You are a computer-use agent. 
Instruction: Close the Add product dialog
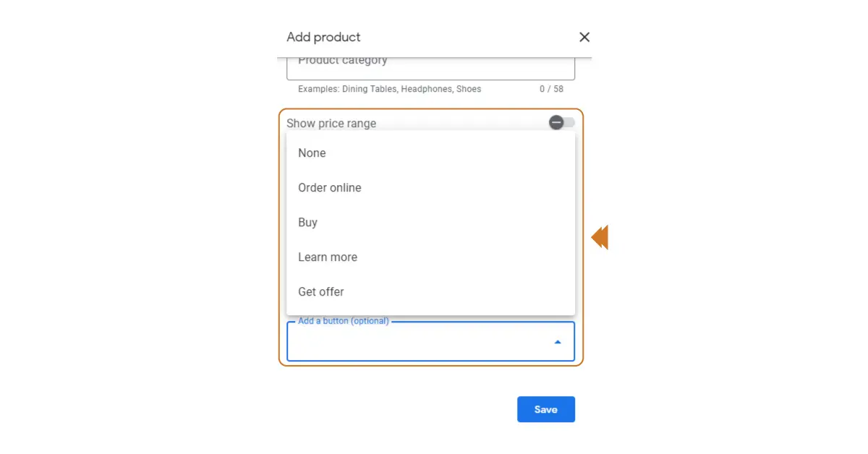click(x=584, y=37)
